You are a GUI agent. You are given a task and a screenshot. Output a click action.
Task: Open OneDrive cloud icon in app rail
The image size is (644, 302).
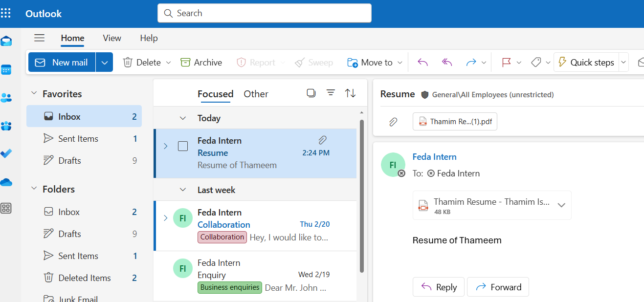coord(6,182)
